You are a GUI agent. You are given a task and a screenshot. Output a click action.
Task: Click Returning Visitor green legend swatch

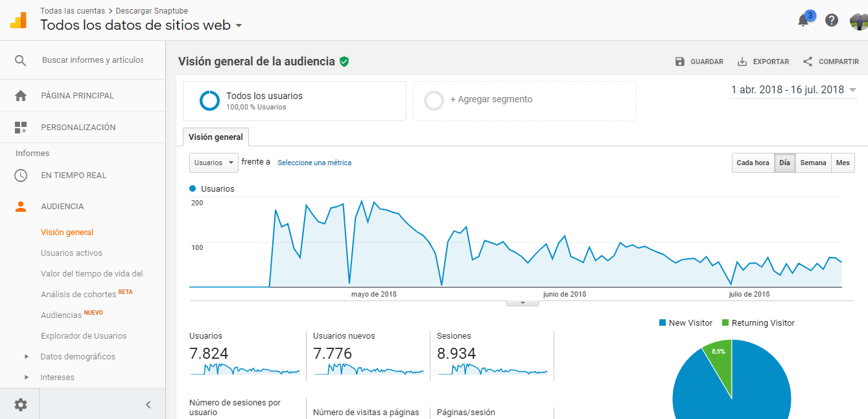coord(725,323)
